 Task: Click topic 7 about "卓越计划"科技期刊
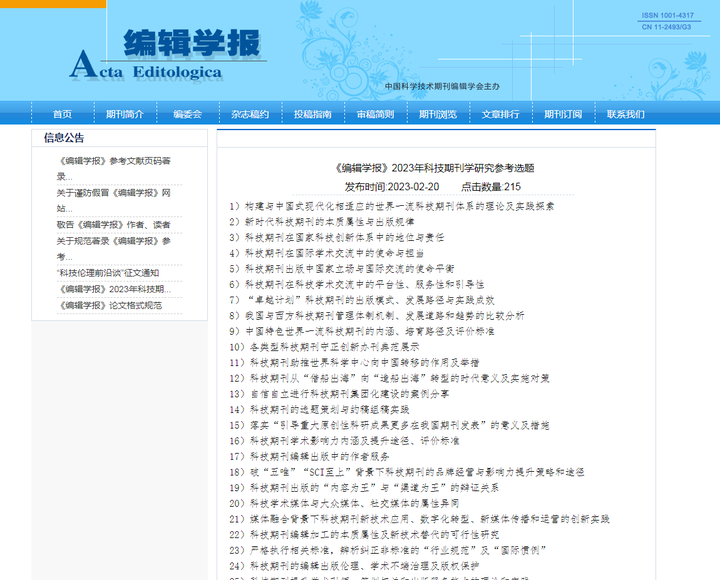(362, 300)
